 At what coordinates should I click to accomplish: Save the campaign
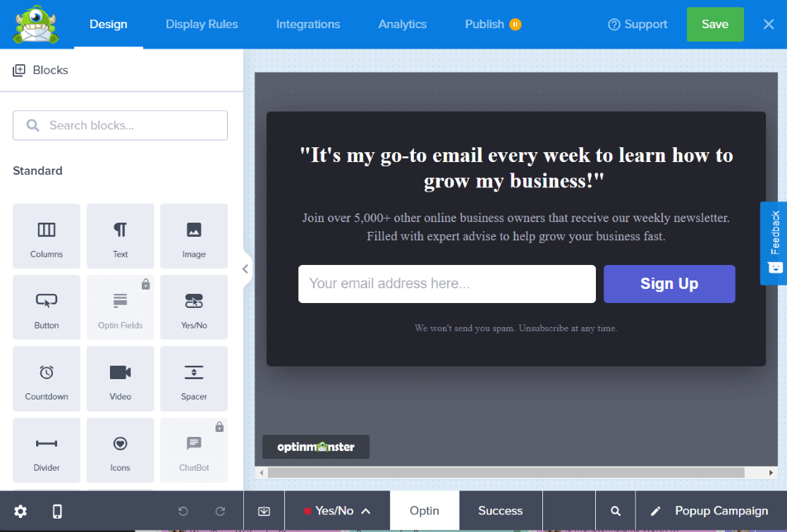714,23
